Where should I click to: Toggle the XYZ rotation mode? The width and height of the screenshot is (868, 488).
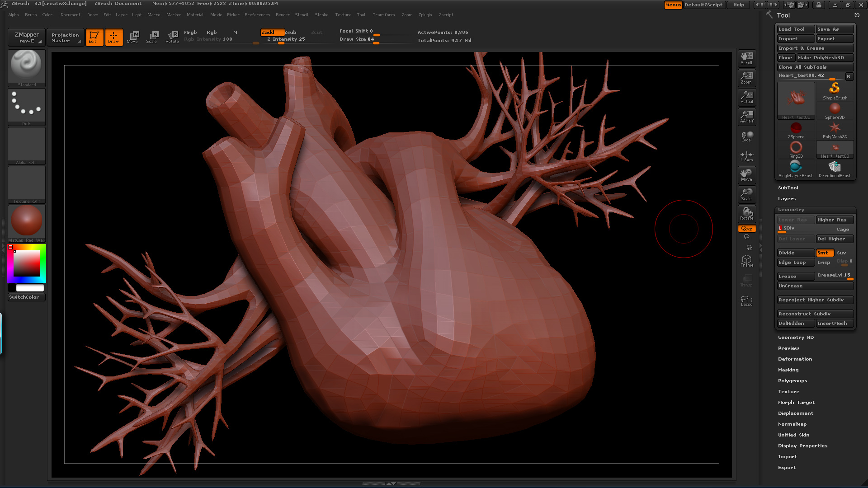pos(746,229)
